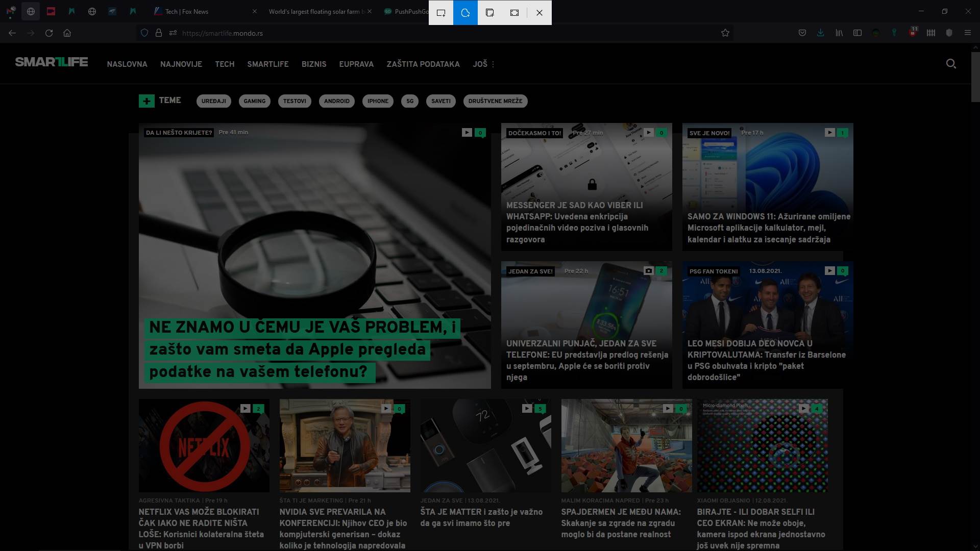Screen dimensions: 980x551
Task: Select the rectangular snip mode
Action: click(441, 13)
